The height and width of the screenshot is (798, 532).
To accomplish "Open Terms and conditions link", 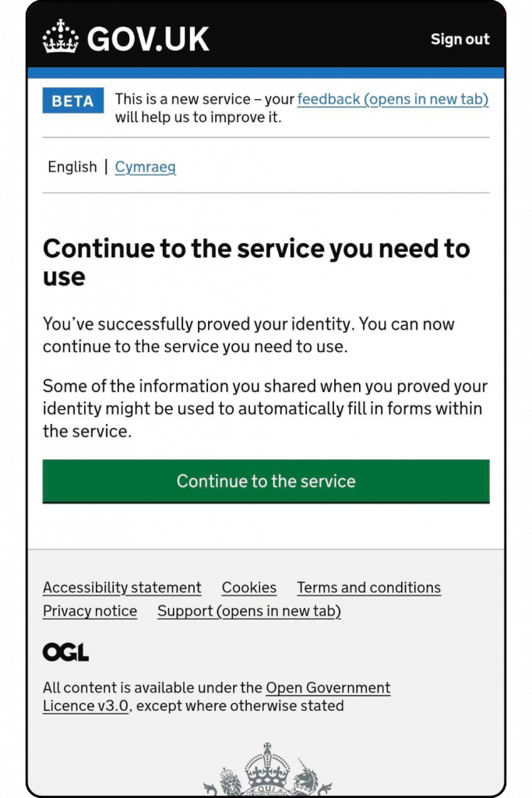I will (368, 588).
